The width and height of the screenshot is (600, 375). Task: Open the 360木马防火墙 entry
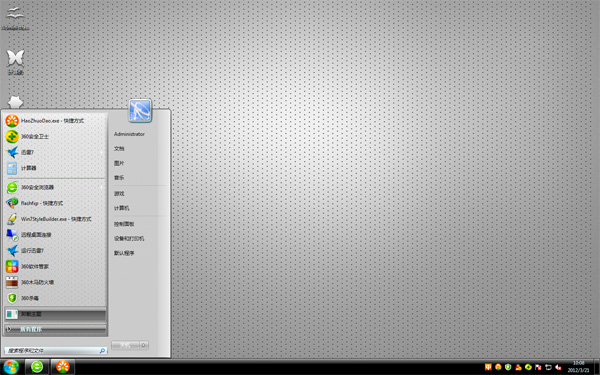pyautogui.click(x=55, y=282)
